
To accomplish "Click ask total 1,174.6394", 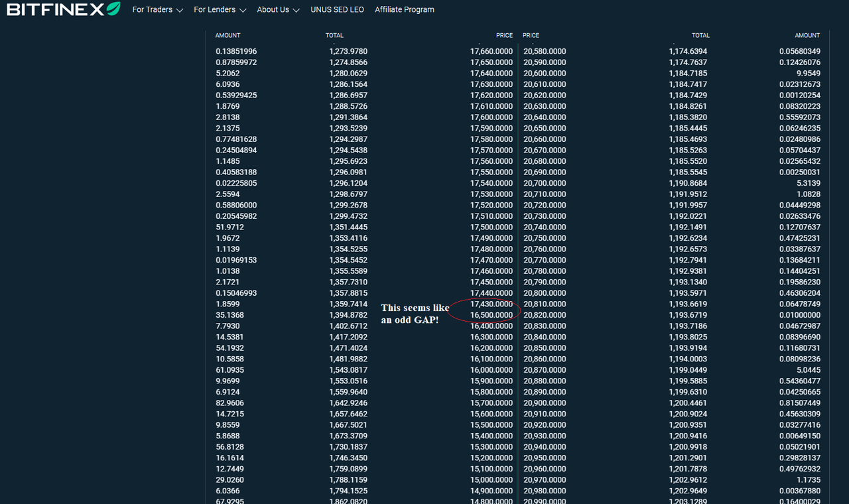I will [688, 52].
